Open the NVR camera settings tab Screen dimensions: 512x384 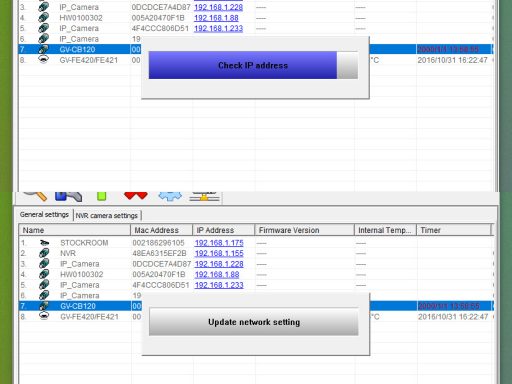(x=106, y=216)
